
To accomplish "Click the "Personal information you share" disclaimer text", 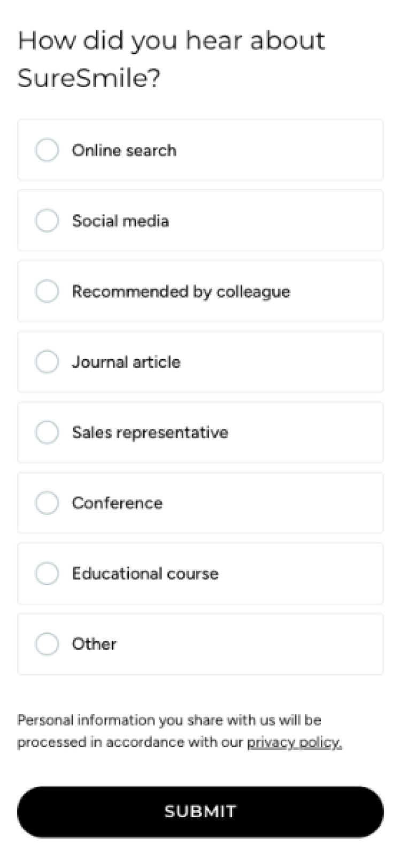I will (x=169, y=720).
